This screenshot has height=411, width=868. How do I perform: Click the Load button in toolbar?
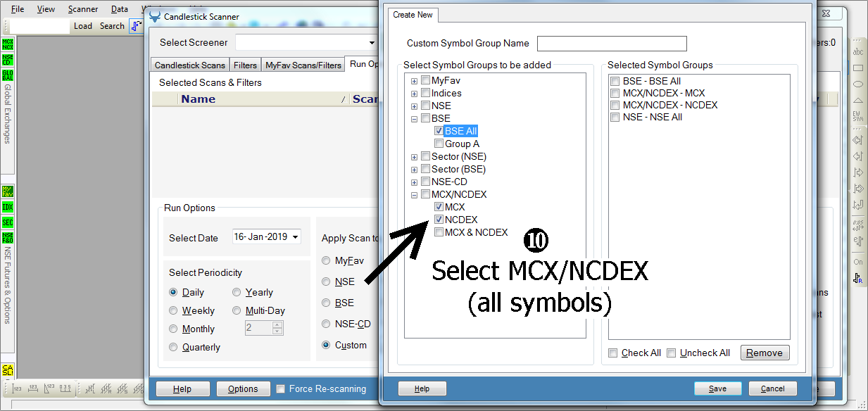tap(83, 26)
